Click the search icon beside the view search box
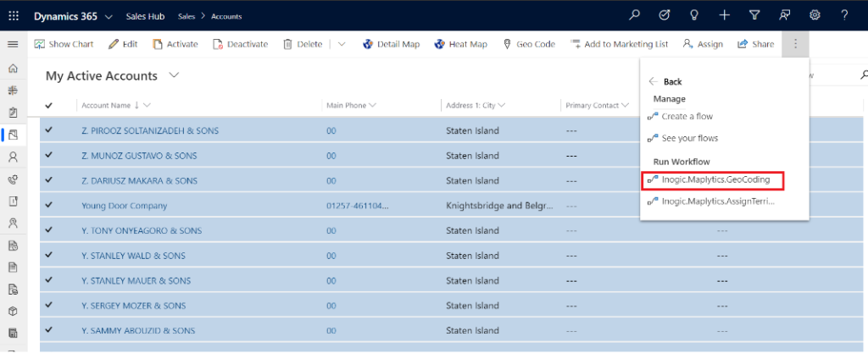 click(863, 75)
